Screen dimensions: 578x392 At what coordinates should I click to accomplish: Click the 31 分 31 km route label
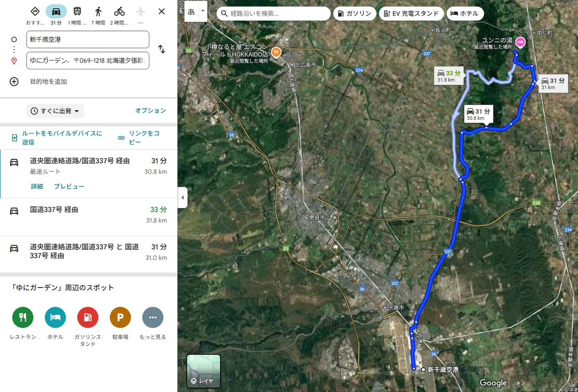tap(552, 83)
